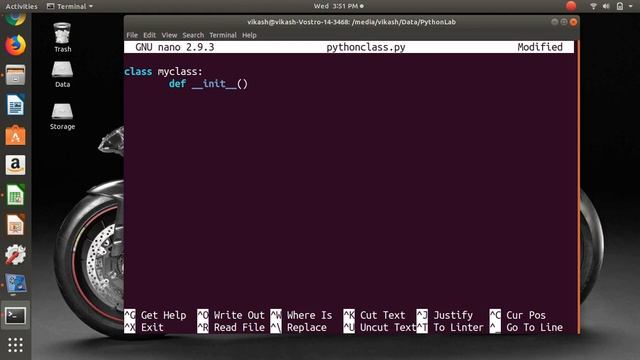The height and width of the screenshot is (360, 640).
Task: Open the terminal File menu
Action: click(x=132, y=35)
